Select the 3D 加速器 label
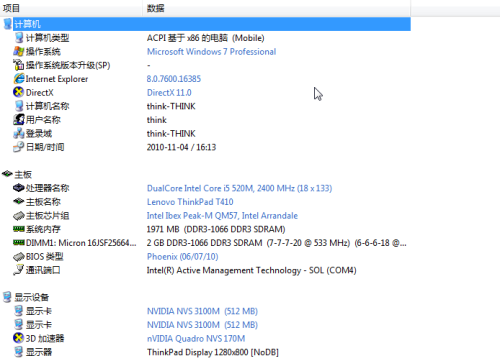The height and width of the screenshot is (361, 500). tap(45, 339)
